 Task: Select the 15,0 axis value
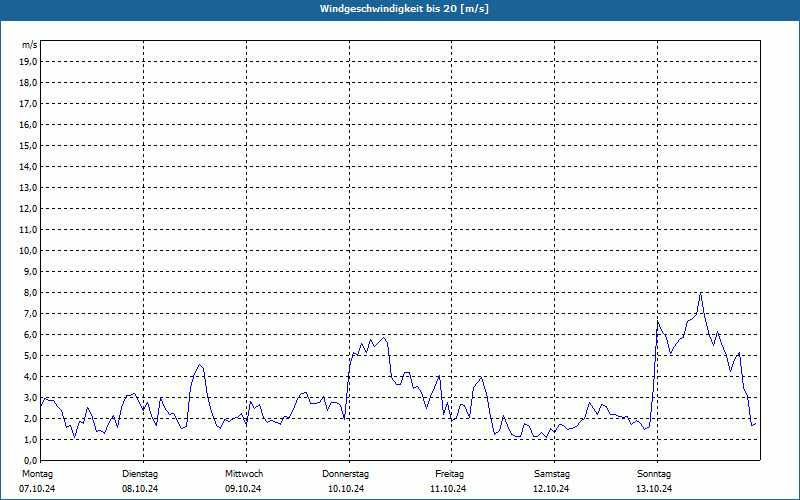tap(28, 145)
